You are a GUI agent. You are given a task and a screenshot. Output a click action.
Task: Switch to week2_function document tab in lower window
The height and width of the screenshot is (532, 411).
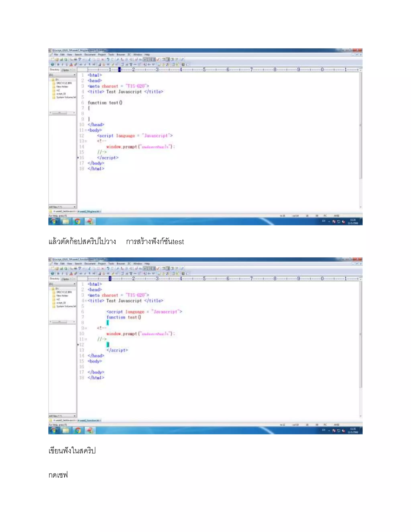point(89,420)
